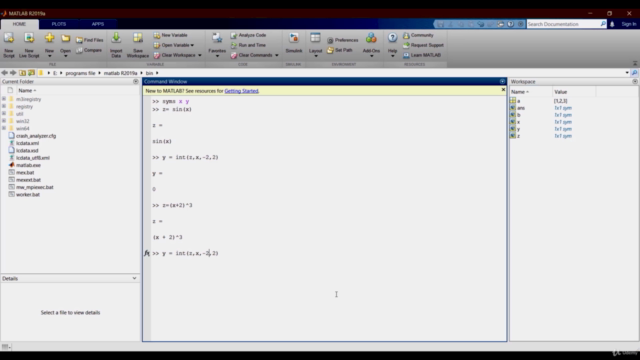Viewport: 640px width, 360px height.
Task: Select matlab.exe file
Action: 28,165
